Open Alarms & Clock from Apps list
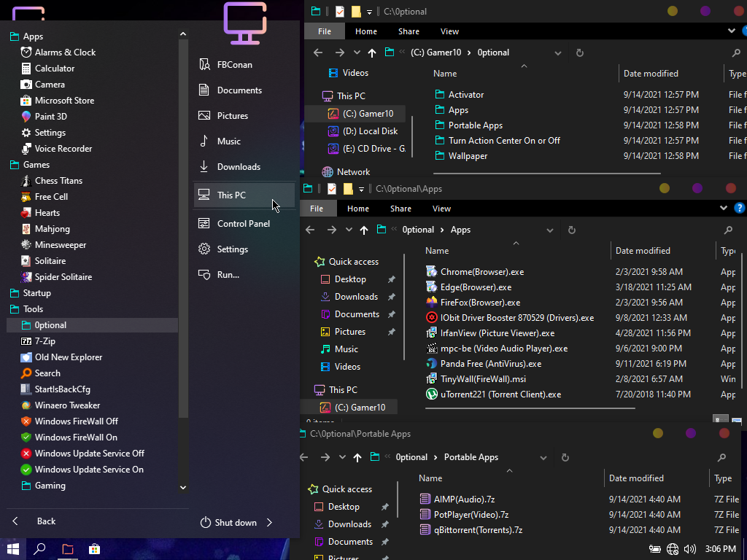Viewport: 747px width, 560px height. (x=58, y=52)
